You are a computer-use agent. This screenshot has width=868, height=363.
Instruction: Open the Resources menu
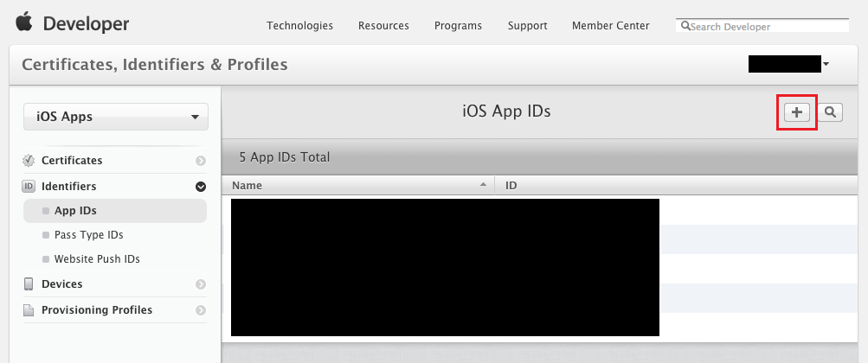point(383,26)
